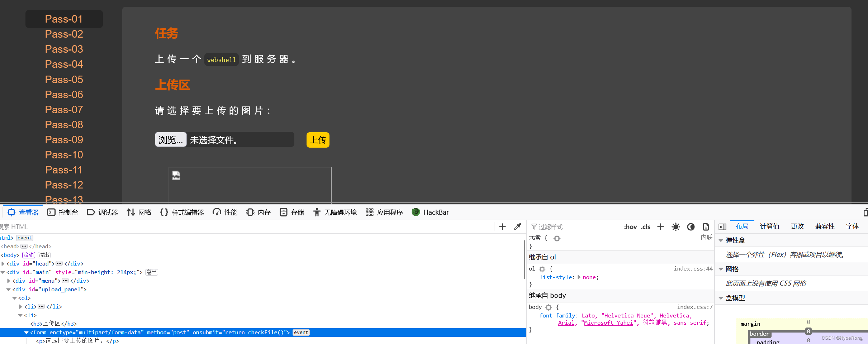Toggle .cls classes panel
Viewport: 868px width, 344px height.
point(646,226)
